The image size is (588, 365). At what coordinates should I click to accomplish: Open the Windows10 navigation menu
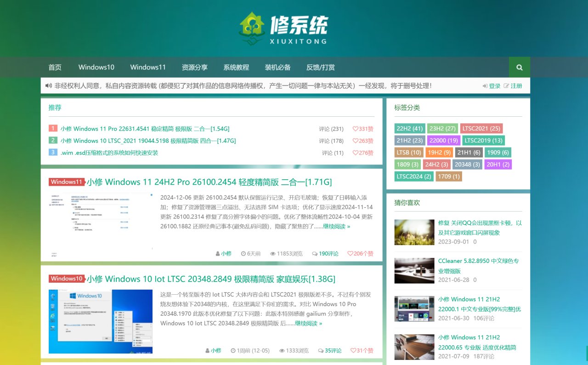(96, 67)
